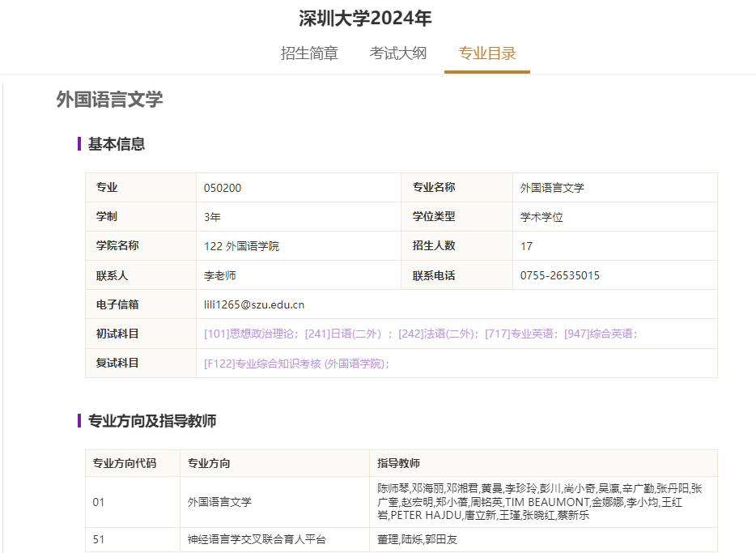This screenshot has width=756, height=553.
Task: Click direction 神经语言学交叉联合育人平台
Action: (x=257, y=539)
